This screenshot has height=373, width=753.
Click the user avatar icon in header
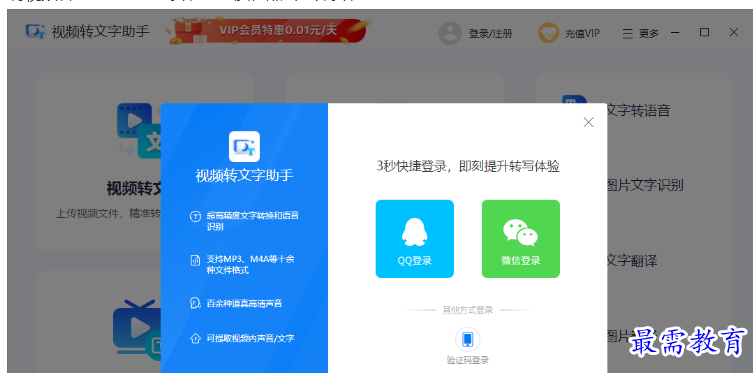pos(450,33)
